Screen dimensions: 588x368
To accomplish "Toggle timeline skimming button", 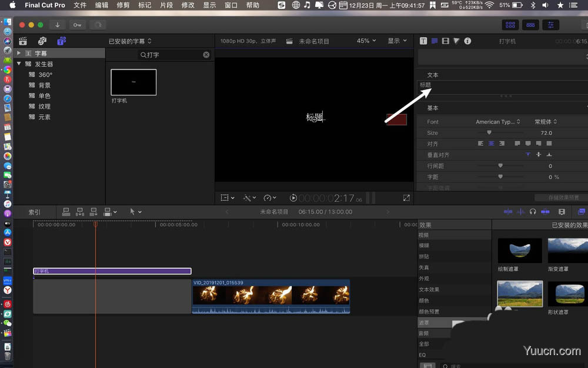I will click(508, 212).
